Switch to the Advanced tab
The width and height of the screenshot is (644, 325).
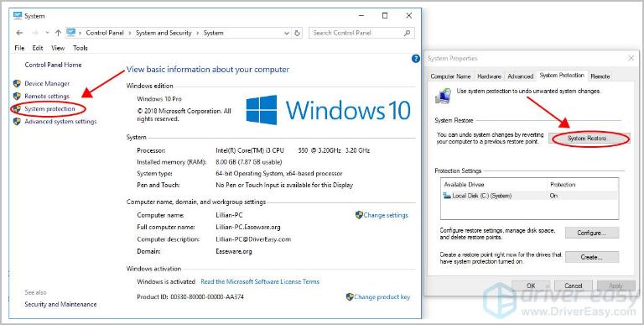521,76
